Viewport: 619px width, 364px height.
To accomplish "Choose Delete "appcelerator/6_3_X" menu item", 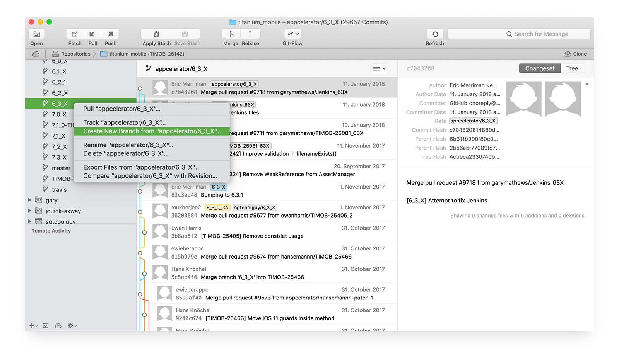I will tap(152, 154).
